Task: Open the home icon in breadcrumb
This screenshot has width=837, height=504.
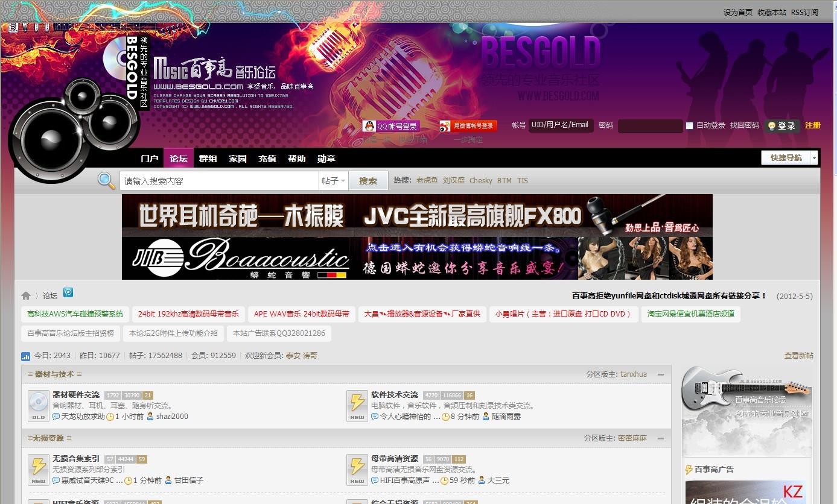Action: pos(26,295)
